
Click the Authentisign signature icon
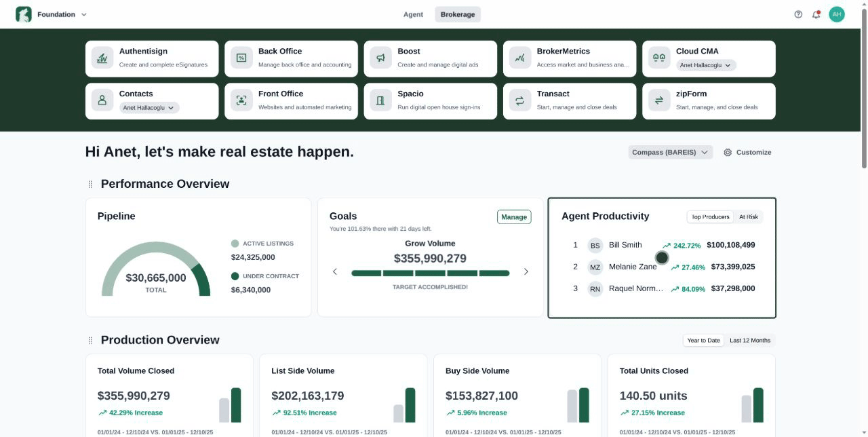click(x=102, y=58)
